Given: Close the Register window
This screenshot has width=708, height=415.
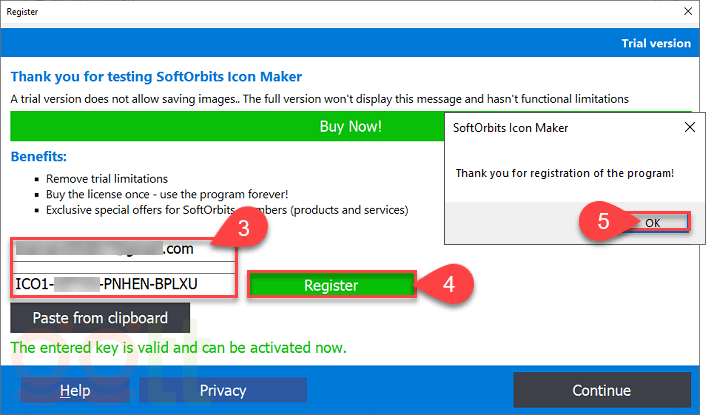Looking at the screenshot, I should pyautogui.click(x=688, y=14).
